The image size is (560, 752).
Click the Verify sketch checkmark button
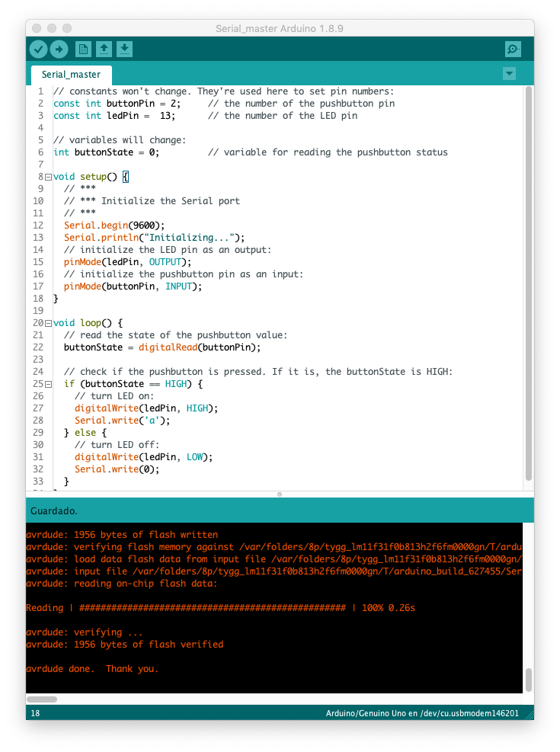38,49
